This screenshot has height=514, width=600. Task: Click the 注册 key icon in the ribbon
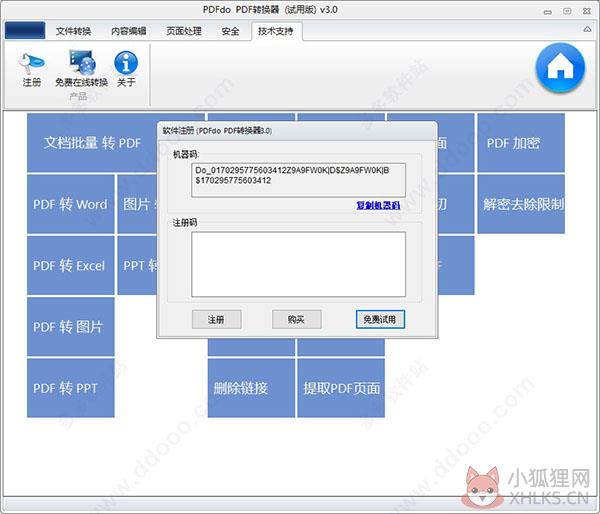(31, 70)
